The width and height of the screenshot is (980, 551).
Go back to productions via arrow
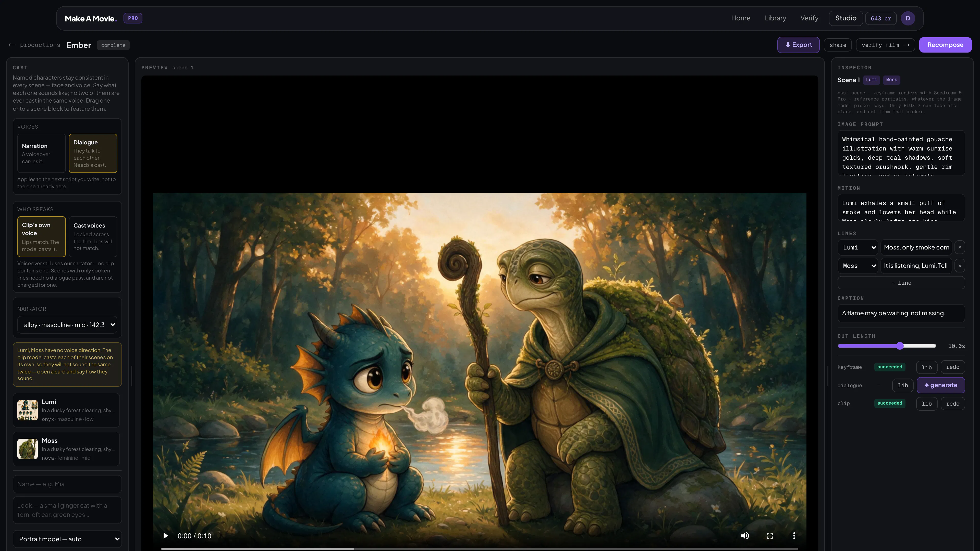(34, 45)
